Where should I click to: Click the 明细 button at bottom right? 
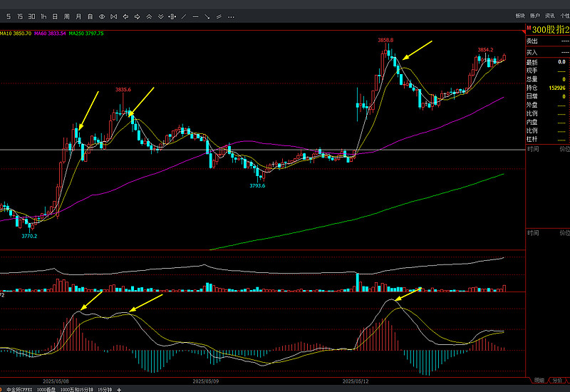(x=539, y=381)
